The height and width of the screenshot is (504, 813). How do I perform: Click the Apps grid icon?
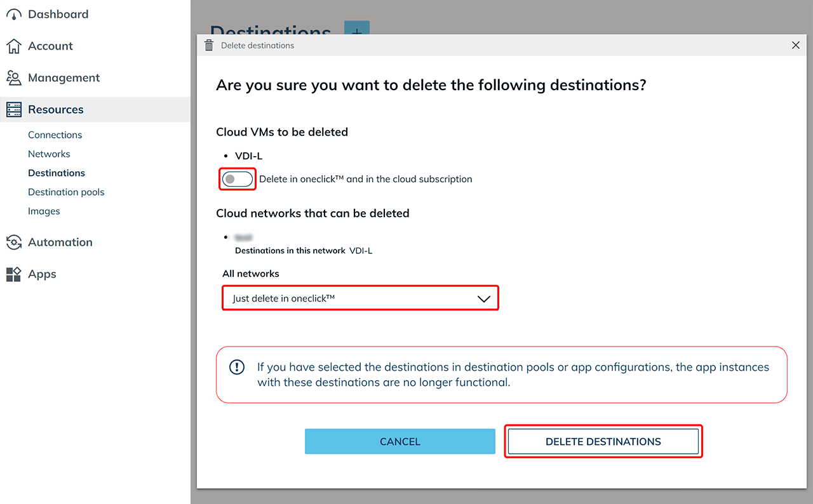click(14, 274)
